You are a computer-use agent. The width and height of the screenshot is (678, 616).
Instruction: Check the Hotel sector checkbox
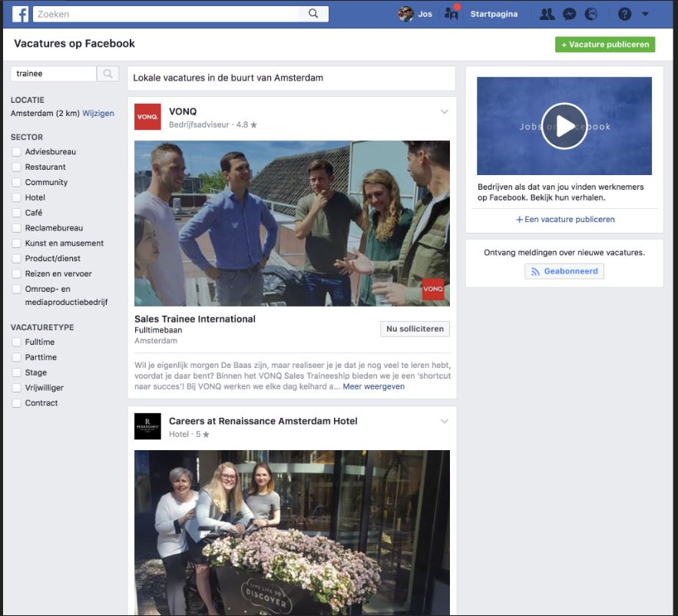coord(16,197)
